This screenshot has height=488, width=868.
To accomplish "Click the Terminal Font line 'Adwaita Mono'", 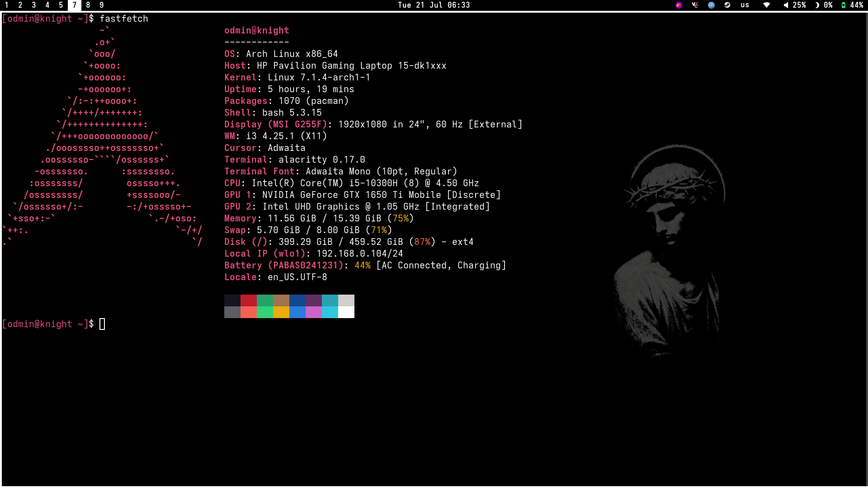I will click(x=341, y=171).
